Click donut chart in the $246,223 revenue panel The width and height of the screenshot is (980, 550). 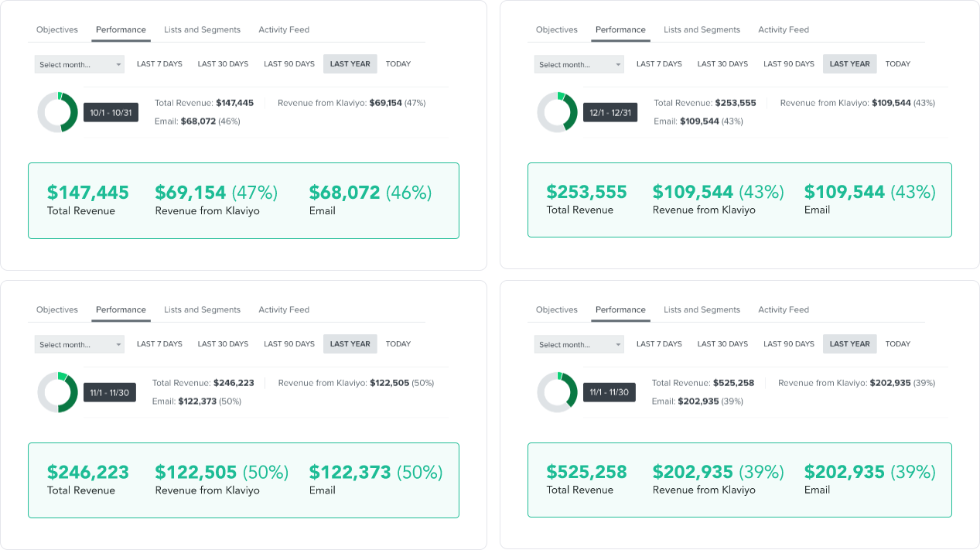(x=58, y=392)
